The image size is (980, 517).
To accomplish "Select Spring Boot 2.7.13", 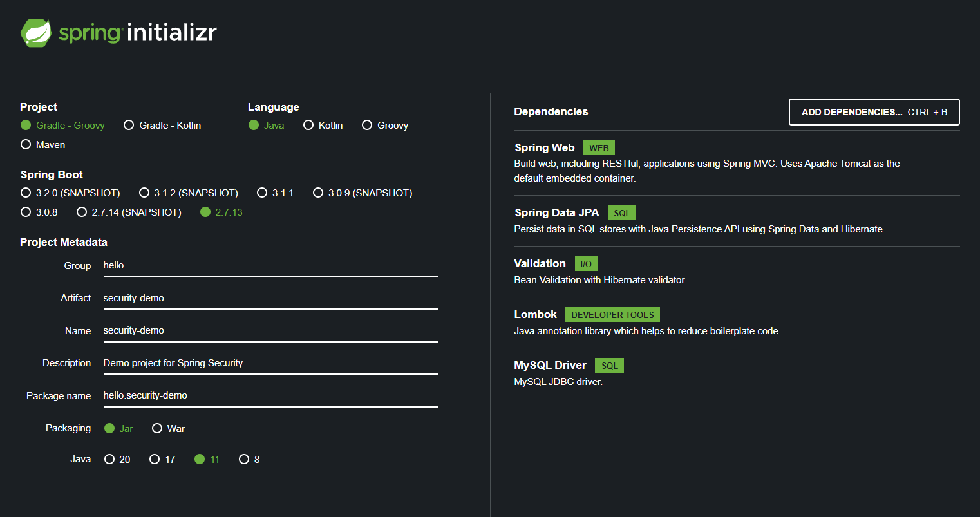I will pos(221,212).
